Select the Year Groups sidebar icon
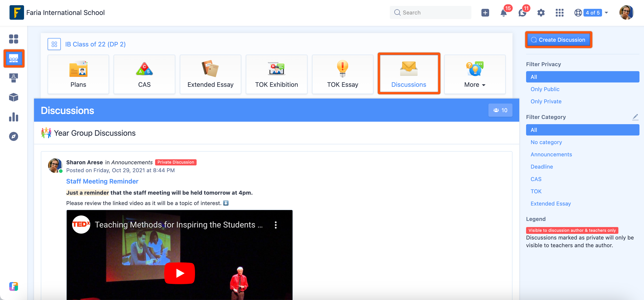Viewport: 644px width, 300px height. [x=14, y=58]
